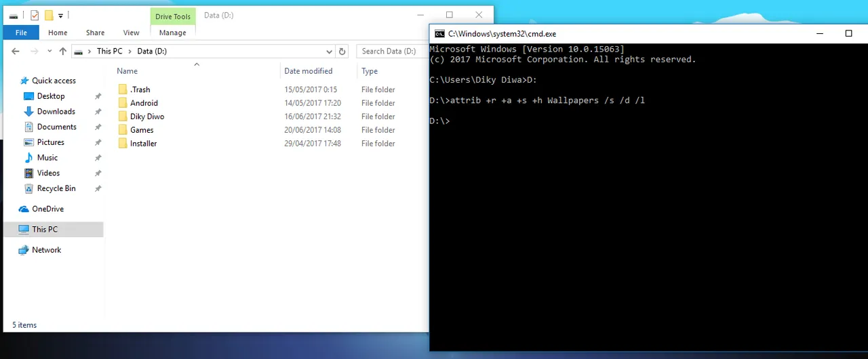Click the pin icon next to Documents
The height and width of the screenshot is (359, 868).
click(98, 127)
